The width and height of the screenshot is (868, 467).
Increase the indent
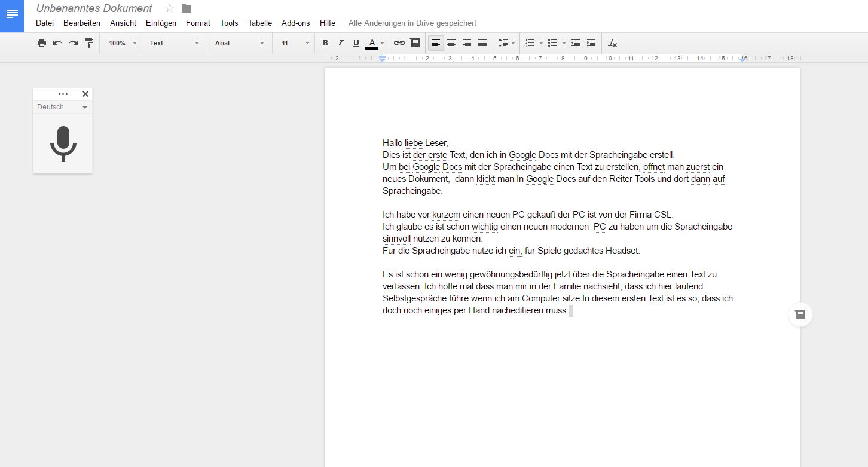[x=591, y=43]
